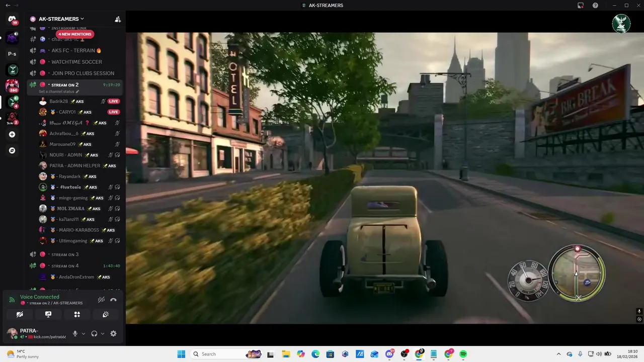Open Discord direct messages home icon

[x=12, y=19]
